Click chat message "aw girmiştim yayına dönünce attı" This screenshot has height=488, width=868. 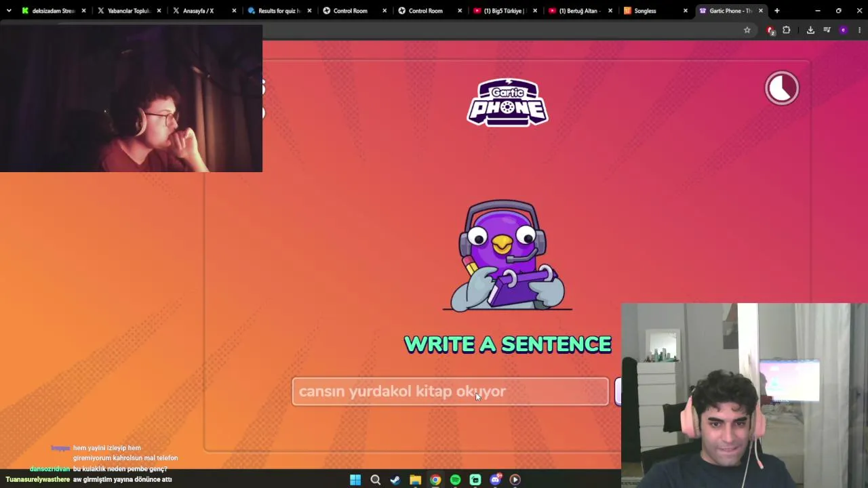pos(123,479)
